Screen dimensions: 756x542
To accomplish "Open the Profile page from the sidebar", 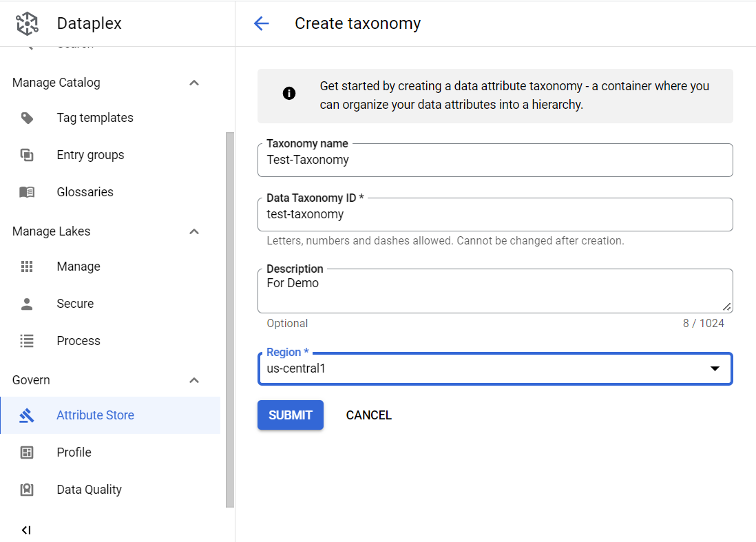I will [74, 452].
